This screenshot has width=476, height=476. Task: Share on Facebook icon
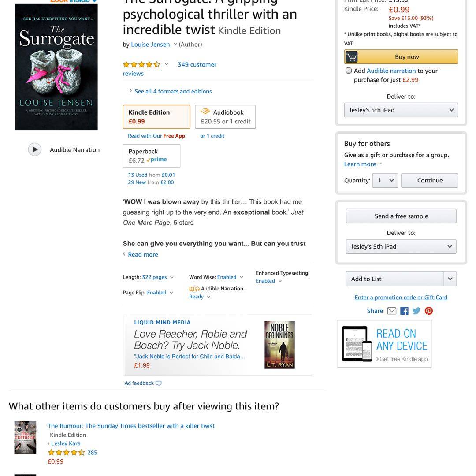tap(404, 311)
